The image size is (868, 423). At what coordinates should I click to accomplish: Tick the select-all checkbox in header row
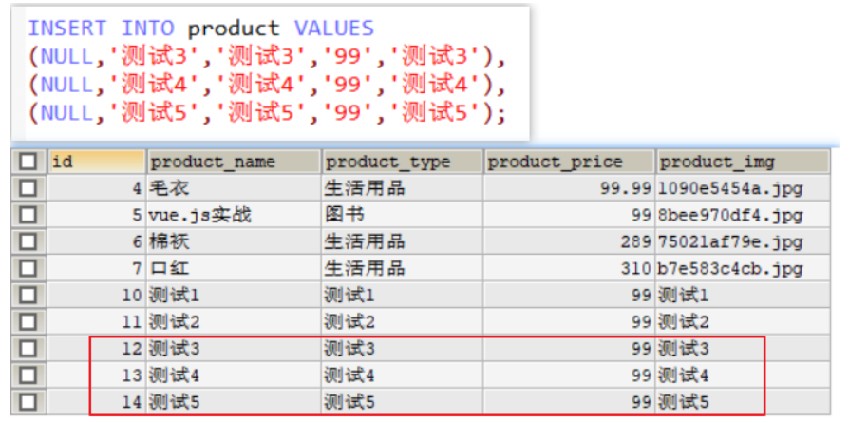tap(28, 162)
